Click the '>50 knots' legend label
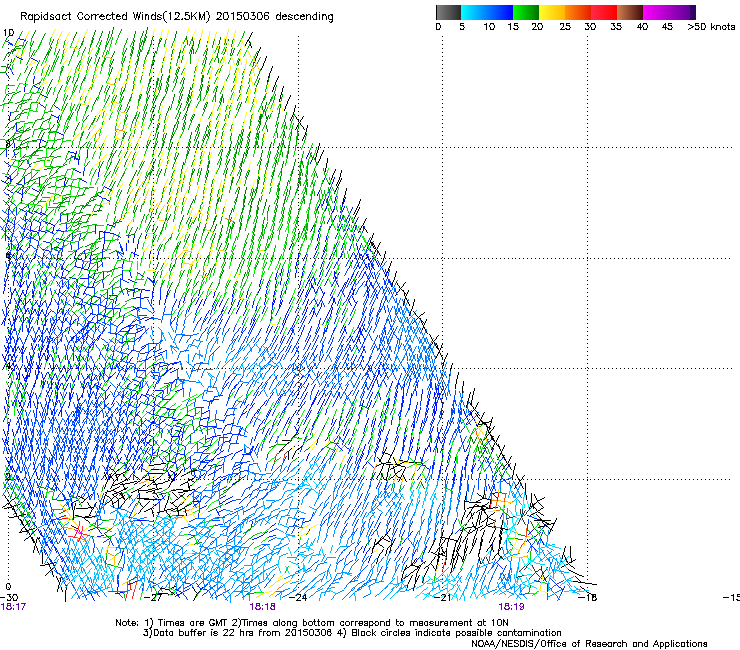 [711, 27]
